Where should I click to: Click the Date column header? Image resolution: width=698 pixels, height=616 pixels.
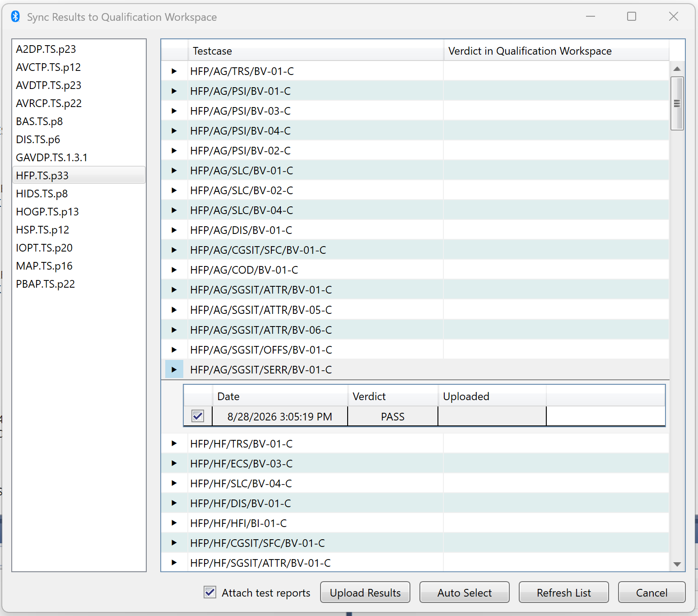pos(280,396)
